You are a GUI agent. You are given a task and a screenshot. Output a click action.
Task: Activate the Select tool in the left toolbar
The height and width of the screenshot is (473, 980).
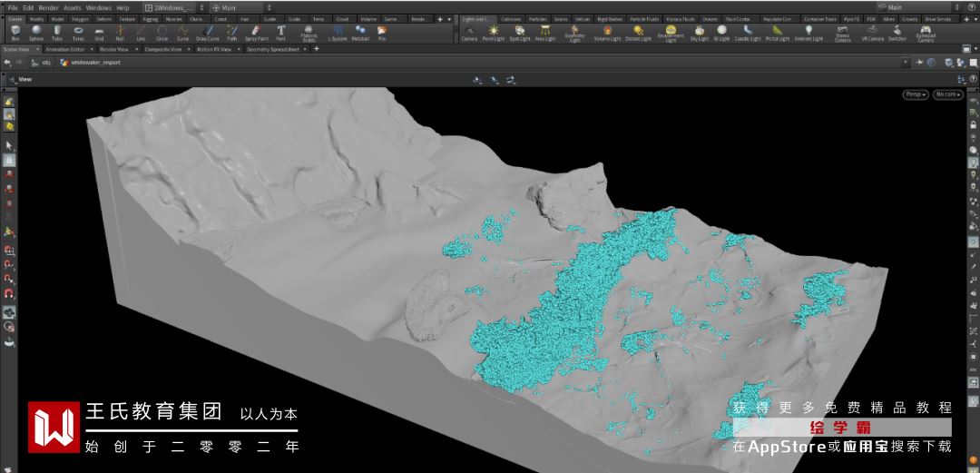coord(9,145)
